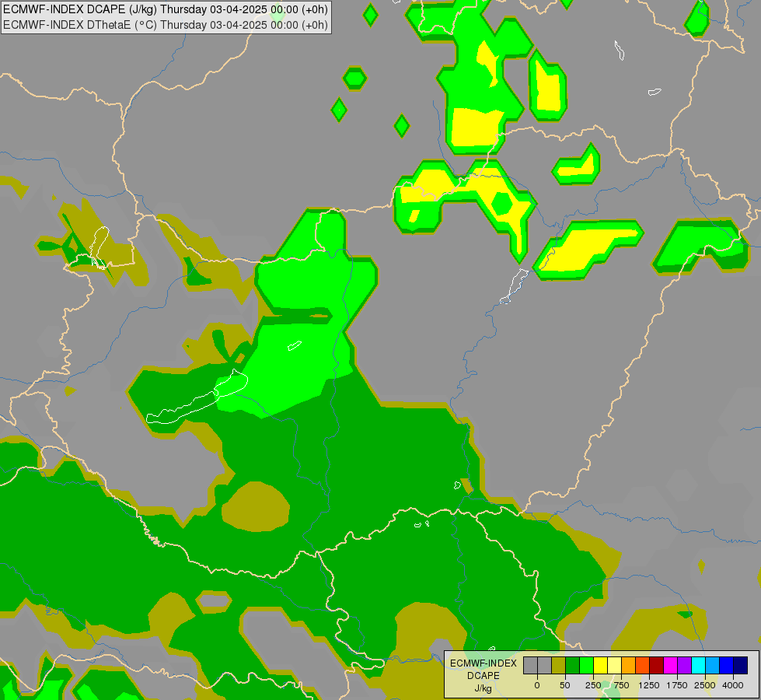The height and width of the screenshot is (700, 761).
Task: Click the '250' legend scale value
Action: [x=593, y=685]
